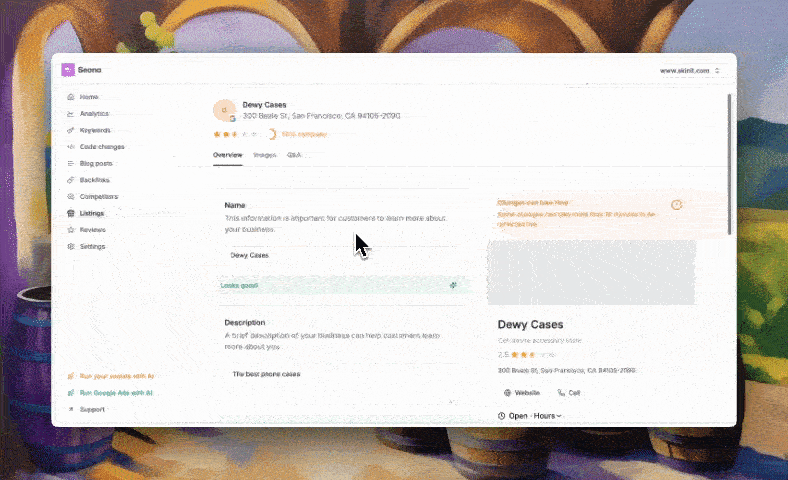Open the Home sidebar icon
The width and height of the screenshot is (788, 480).
70,97
